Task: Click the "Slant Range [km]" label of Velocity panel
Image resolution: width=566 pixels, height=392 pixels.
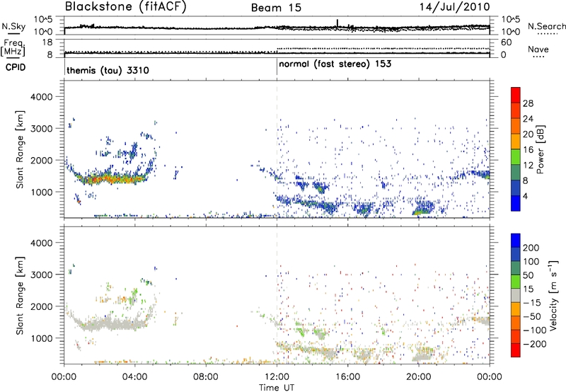Action: click(20, 296)
